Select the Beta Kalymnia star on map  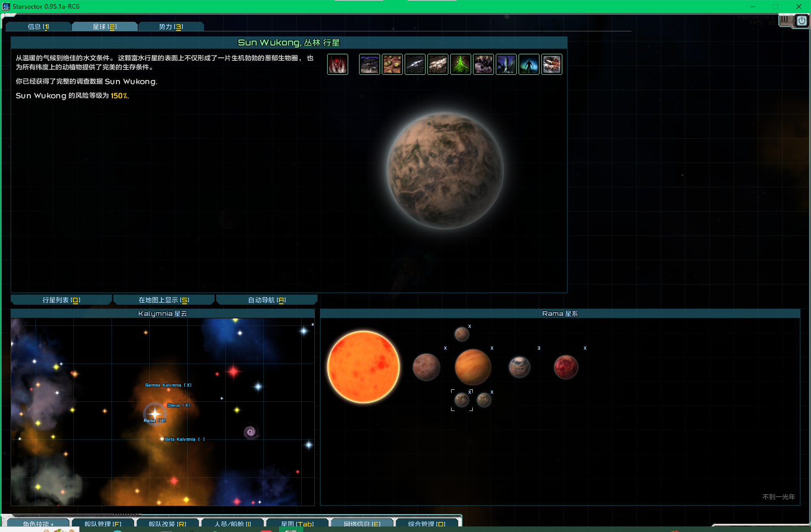pos(162,439)
